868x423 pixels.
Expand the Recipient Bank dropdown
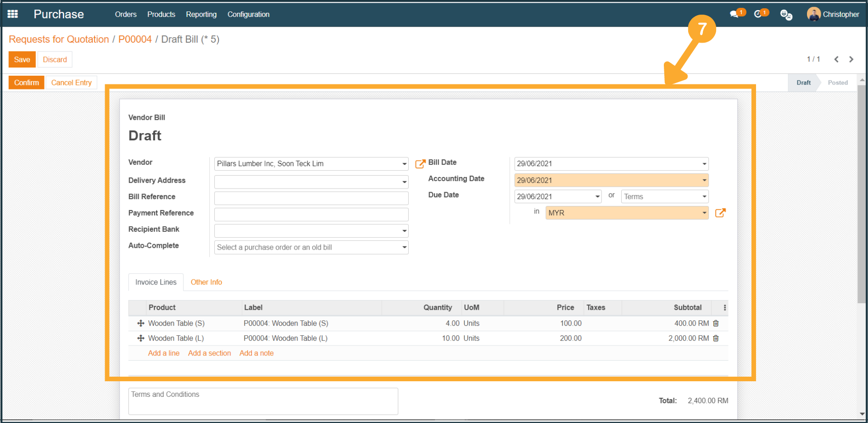point(404,231)
